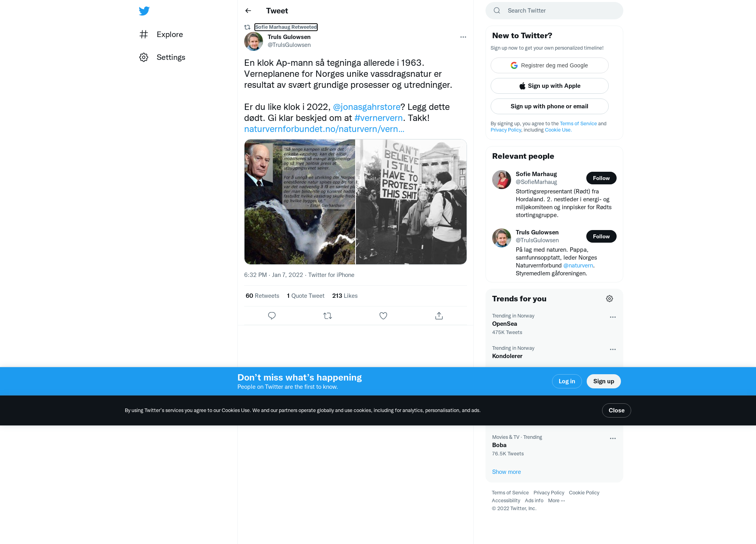
Task: Click the Twitter bird logo
Action: coord(144,11)
